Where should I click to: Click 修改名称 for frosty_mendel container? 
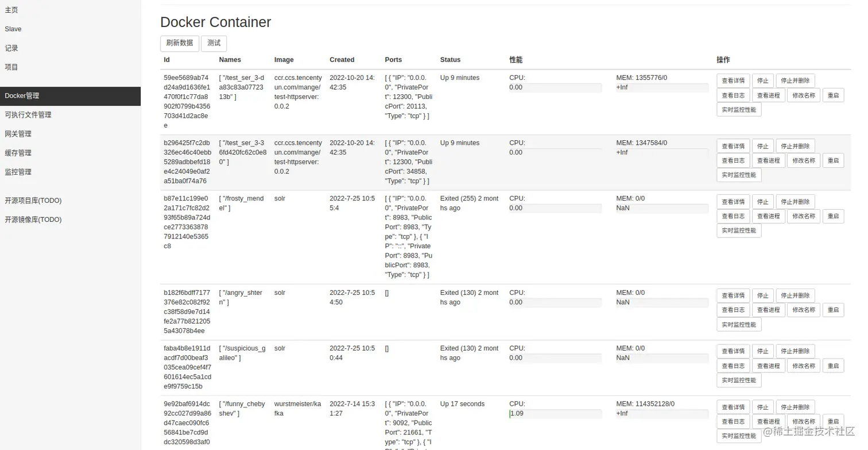click(803, 216)
